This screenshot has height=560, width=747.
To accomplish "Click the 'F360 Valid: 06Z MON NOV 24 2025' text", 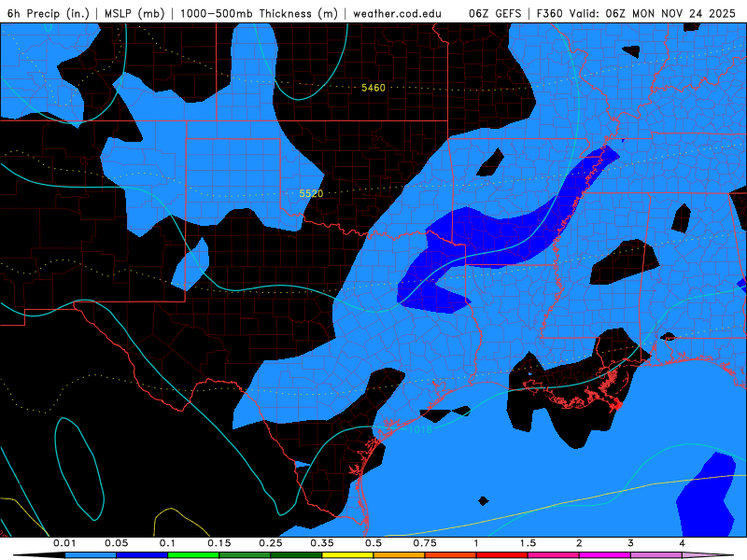I will [636, 13].
